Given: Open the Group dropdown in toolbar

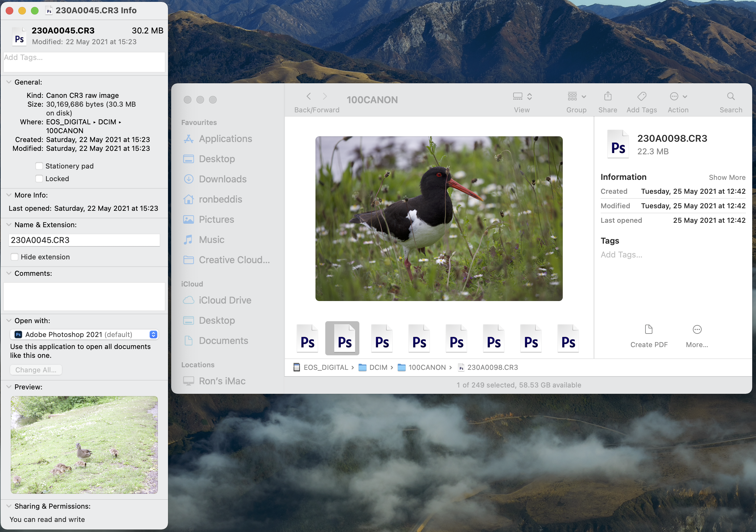Looking at the screenshot, I should click(576, 97).
